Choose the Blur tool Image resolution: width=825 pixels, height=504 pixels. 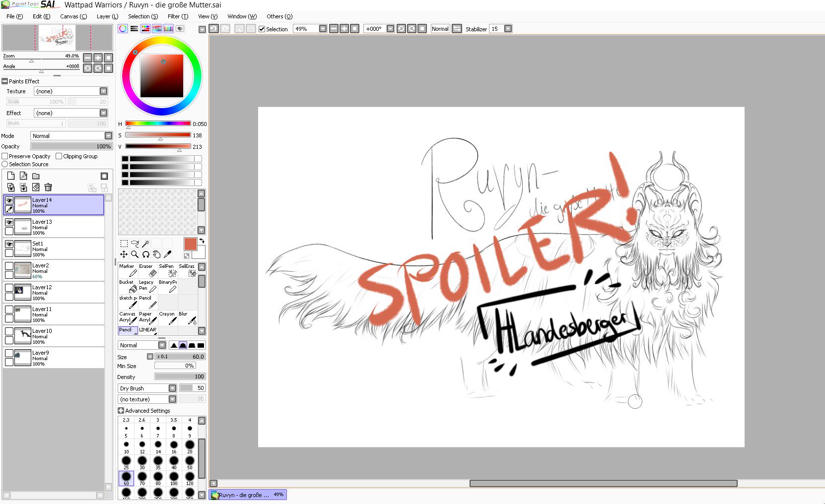pyautogui.click(x=188, y=318)
